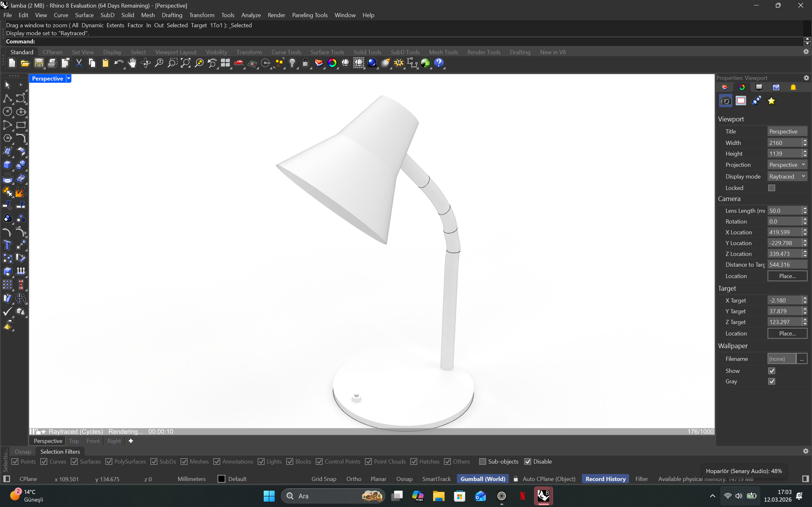Open the Display mode Raytraced dropdown
Image resolution: width=812 pixels, height=507 pixels.
tap(787, 176)
